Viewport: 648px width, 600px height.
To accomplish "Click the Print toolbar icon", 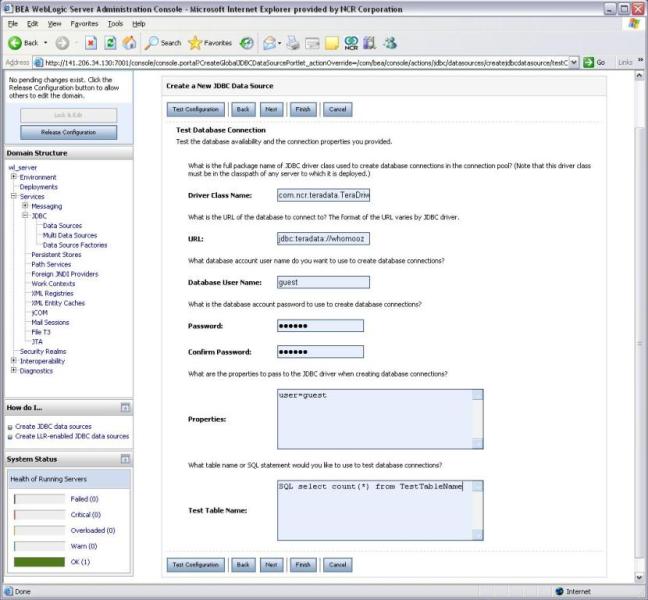I will pyautogui.click(x=293, y=43).
